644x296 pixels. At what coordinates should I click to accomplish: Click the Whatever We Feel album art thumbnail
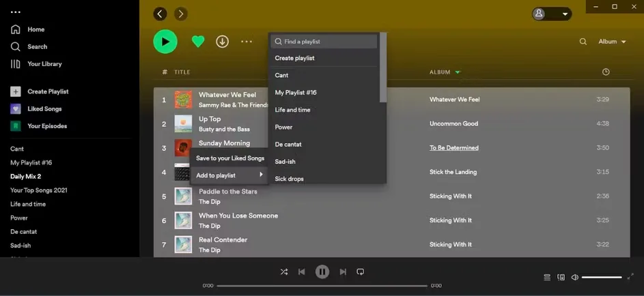183,100
